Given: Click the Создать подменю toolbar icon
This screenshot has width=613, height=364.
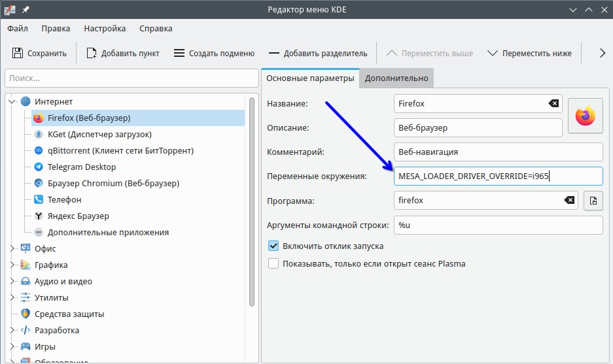Looking at the screenshot, I should [x=179, y=53].
